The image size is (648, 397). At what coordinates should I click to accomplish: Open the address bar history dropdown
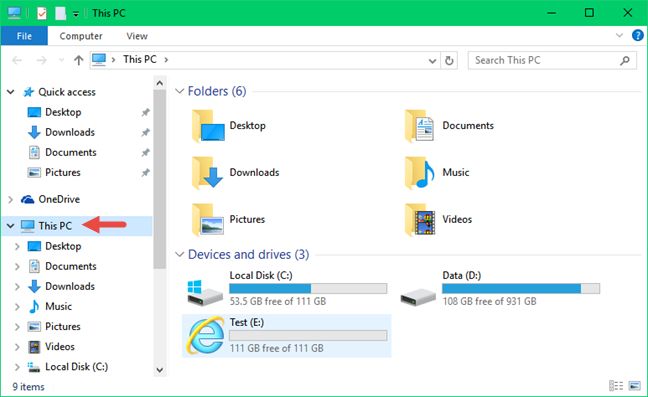tap(432, 61)
